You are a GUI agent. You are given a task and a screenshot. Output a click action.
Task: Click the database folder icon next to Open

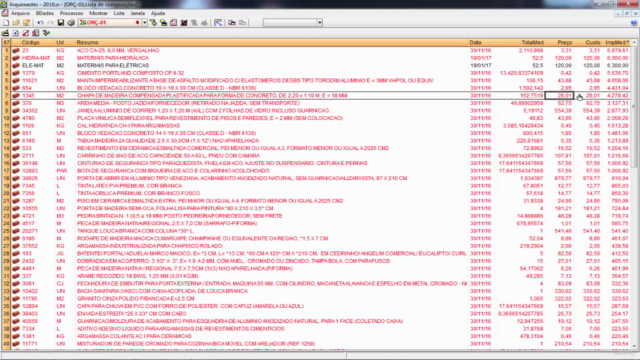[27, 23]
